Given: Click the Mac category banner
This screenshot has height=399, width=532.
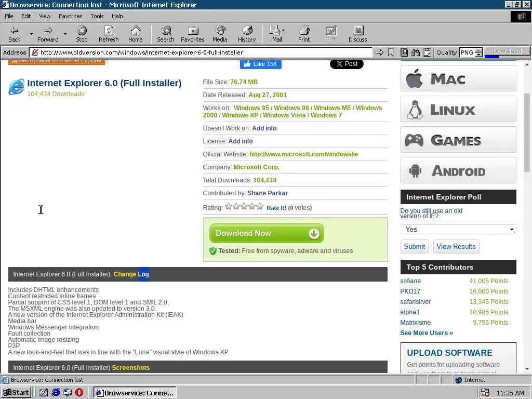Looking at the screenshot, I should pyautogui.click(x=458, y=79).
